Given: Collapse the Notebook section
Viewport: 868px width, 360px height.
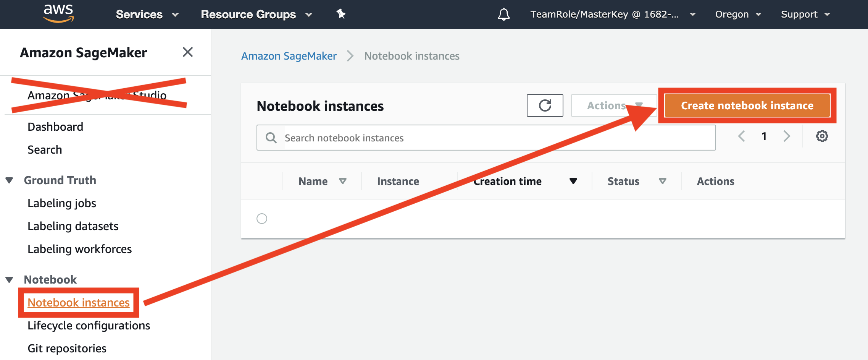Looking at the screenshot, I should [x=9, y=280].
